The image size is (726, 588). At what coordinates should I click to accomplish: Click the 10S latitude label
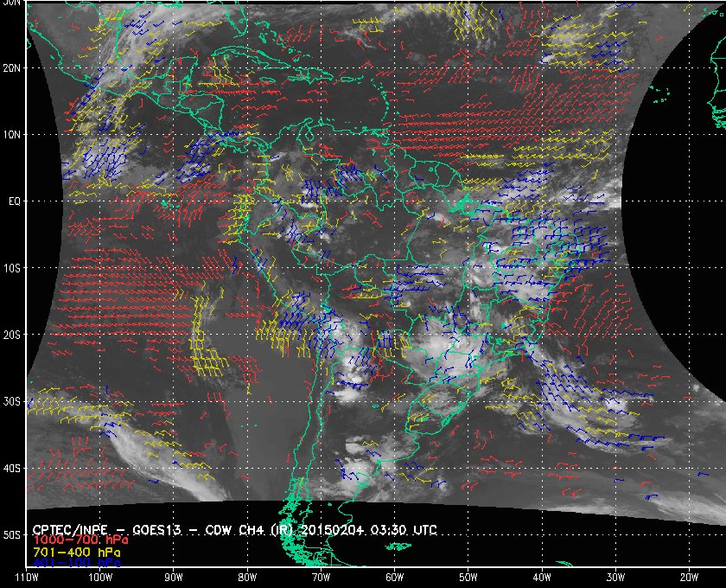[x=11, y=268]
